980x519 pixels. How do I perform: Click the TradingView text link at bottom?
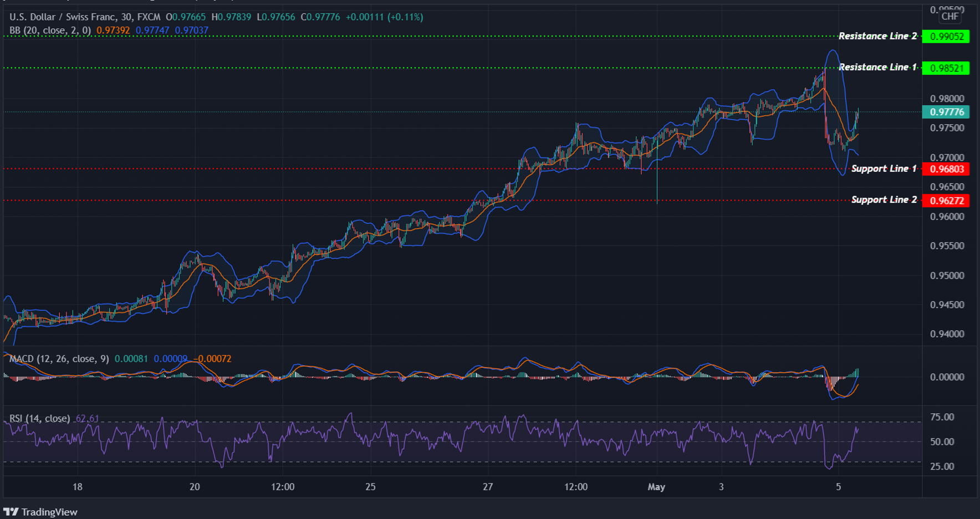point(50,512)
